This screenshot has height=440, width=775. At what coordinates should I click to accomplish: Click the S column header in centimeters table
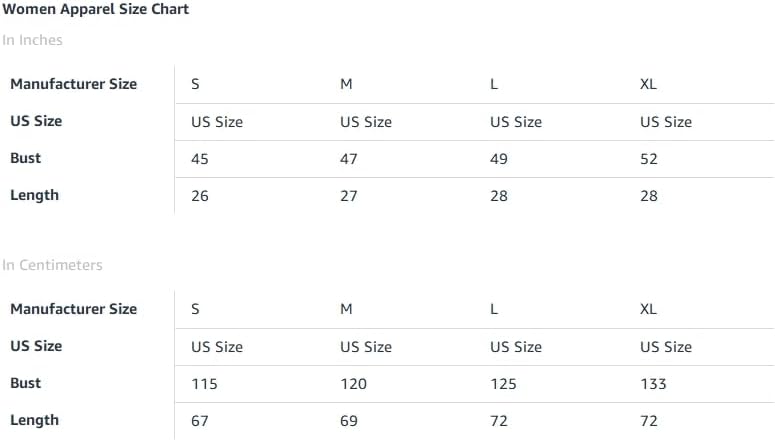[195, 309]
